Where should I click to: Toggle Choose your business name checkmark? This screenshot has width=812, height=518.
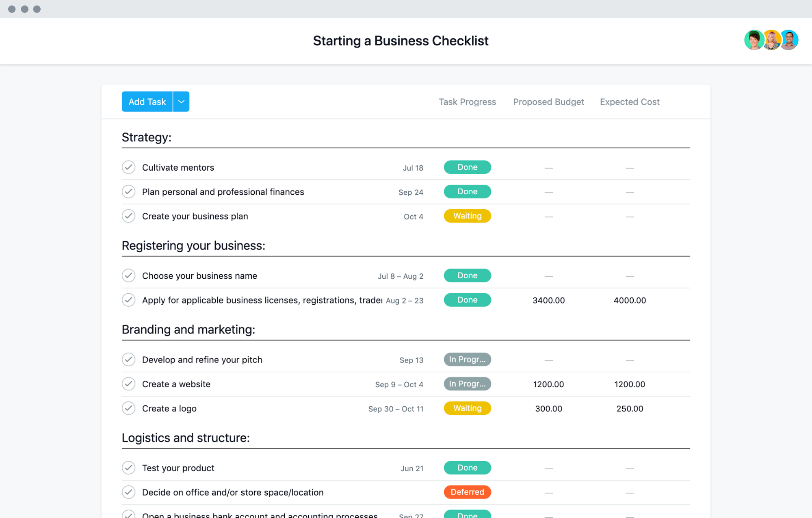[x=128, y=276]
